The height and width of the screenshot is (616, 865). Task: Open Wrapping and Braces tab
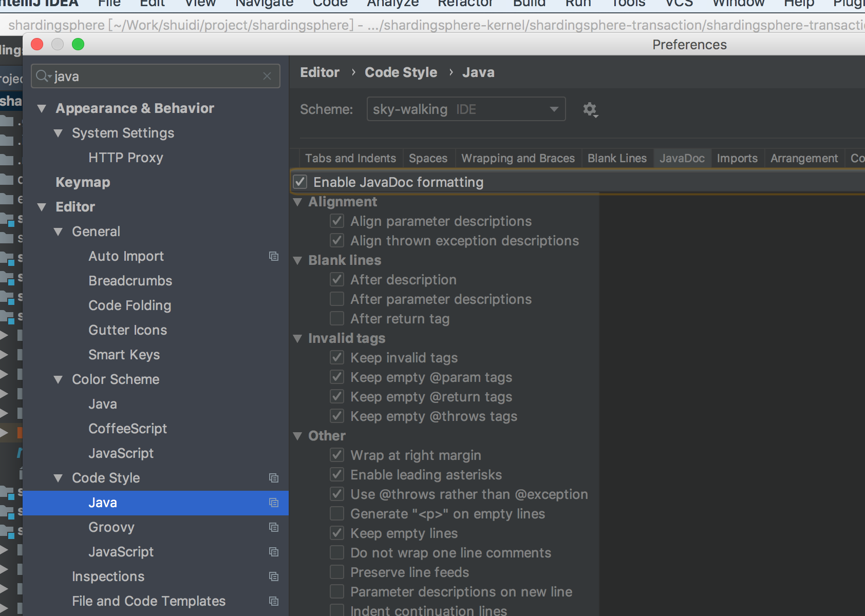tap(518, 158)
